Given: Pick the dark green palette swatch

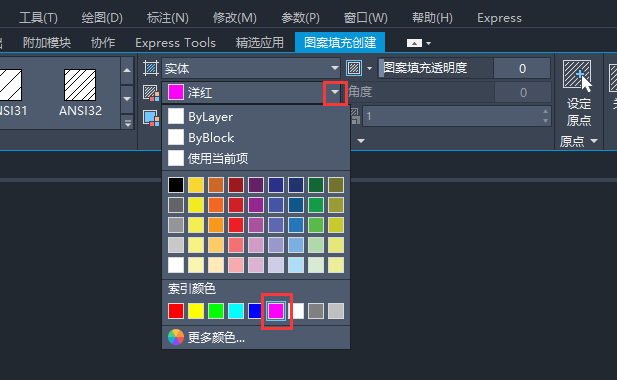Looking at the screenshot, I should (x=316, y=185).
